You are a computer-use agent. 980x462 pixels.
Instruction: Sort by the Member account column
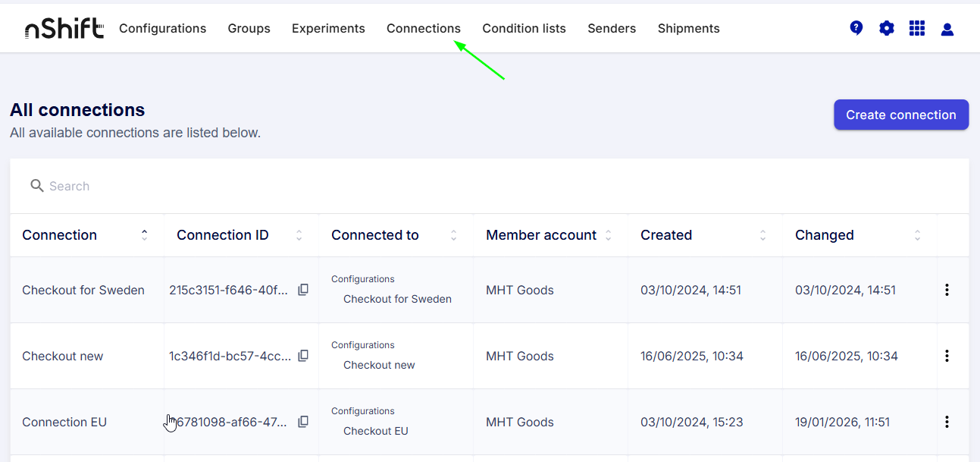tap(608, 235)
